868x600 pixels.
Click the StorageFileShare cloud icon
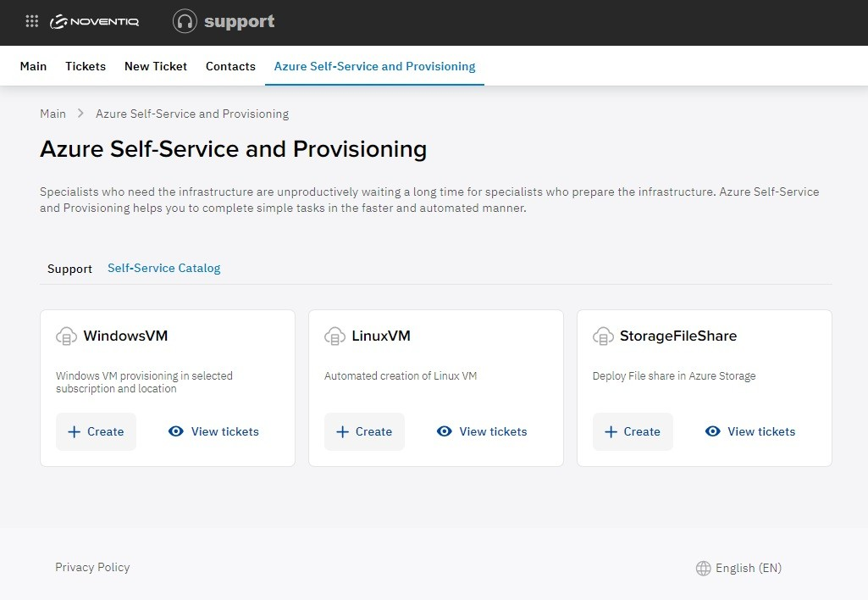[603, 336]
